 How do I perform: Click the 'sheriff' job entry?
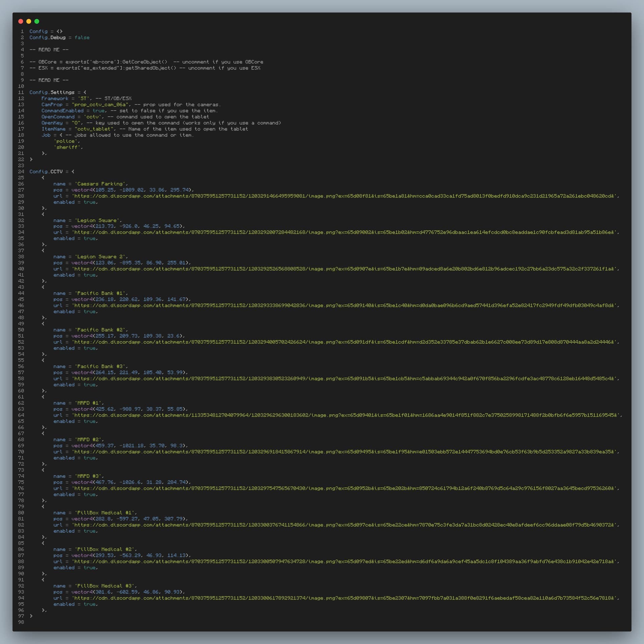click(68, 147)
